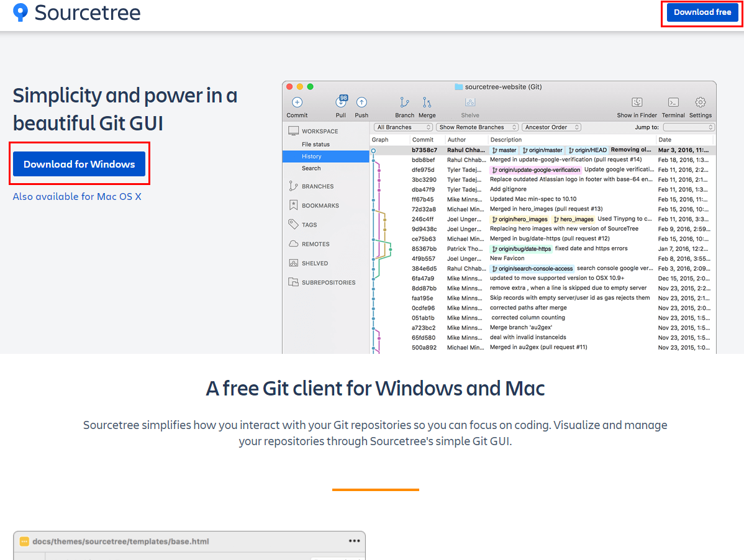
Task: Open Show Remote Branches dropdown
Action: pyautogui.click(x=477, y=127)
